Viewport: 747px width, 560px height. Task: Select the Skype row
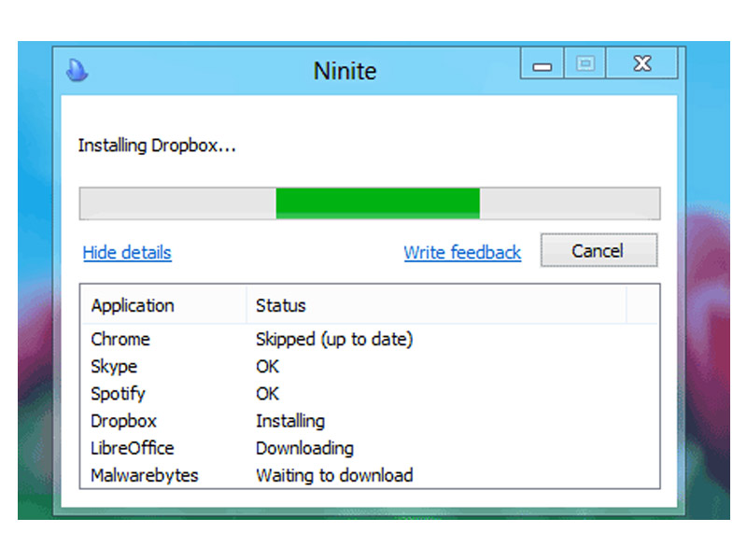point(370,366)
